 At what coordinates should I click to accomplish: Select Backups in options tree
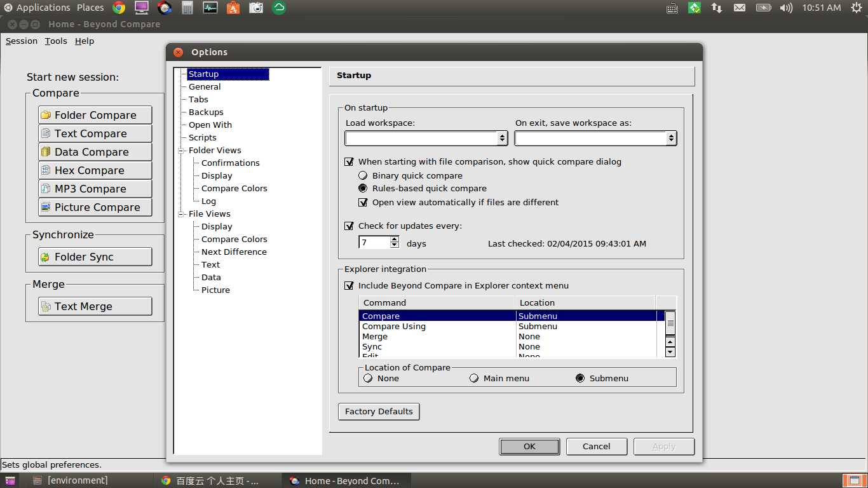point(206,112)
